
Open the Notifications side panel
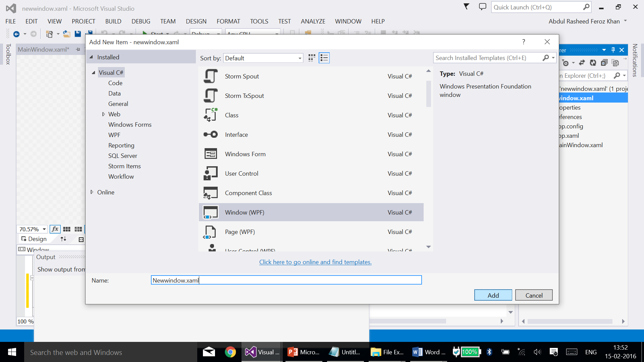coord(634,60)
